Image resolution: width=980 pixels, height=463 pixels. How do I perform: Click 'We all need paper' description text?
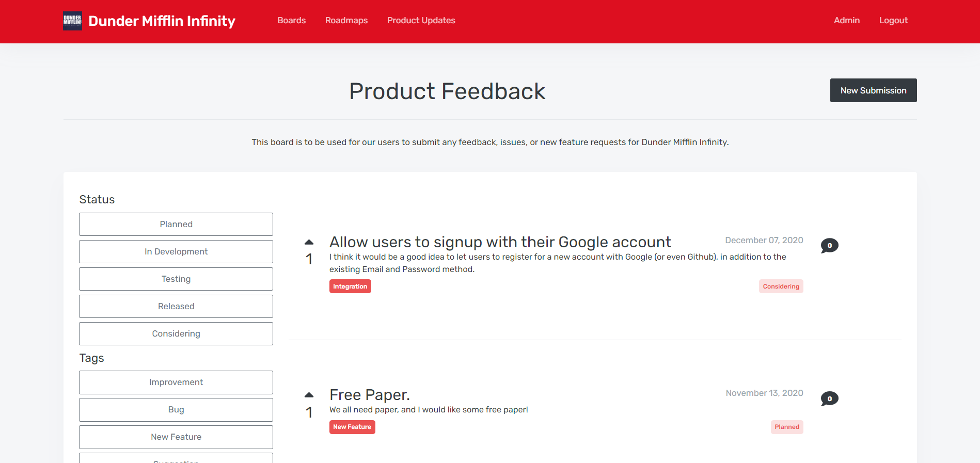[x=429, y=410]
